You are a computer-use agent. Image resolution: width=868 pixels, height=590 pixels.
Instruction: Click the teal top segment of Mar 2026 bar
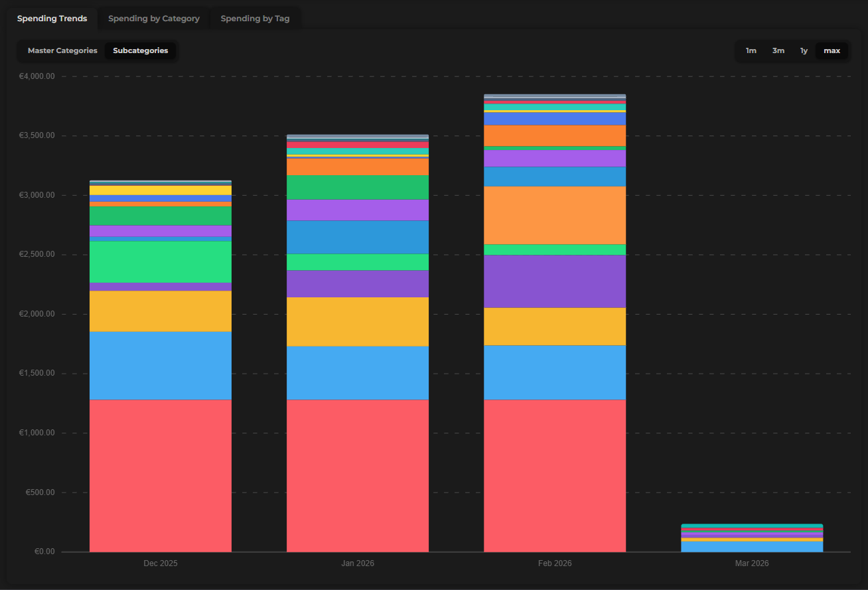click(751, 524)
